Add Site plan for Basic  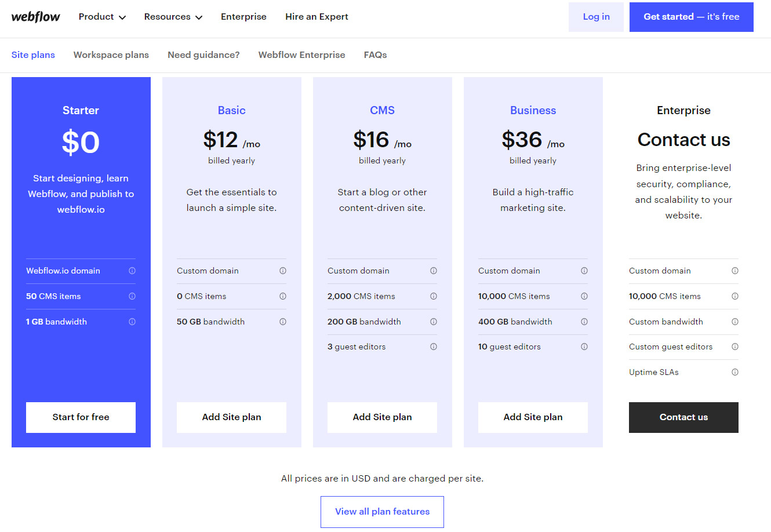[x=231, y=417]
